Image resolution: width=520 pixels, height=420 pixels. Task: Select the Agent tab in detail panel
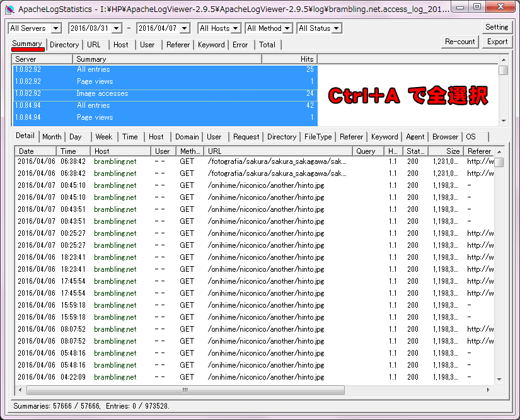pos(415,137)
